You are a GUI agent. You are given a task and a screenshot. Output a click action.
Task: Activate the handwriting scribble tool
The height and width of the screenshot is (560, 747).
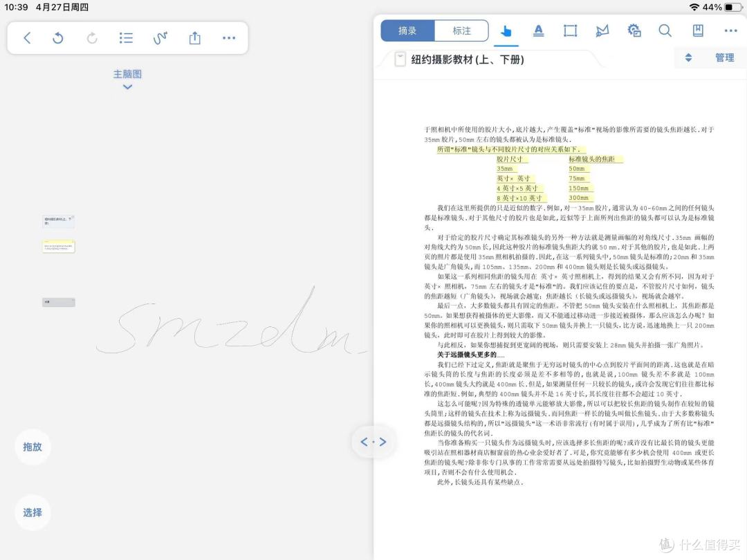click(160, 38)
